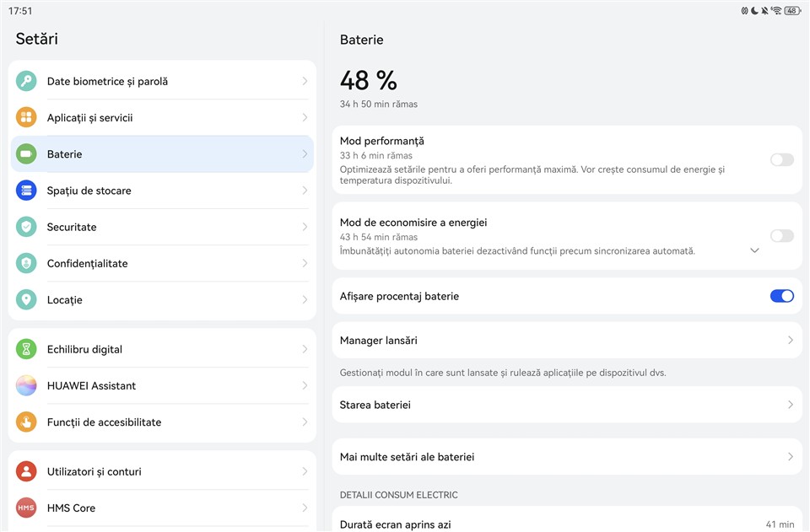Turn on Mod de economisire a energiei
The width and height of the screenshot is (810, 532).
coord(781,236)
